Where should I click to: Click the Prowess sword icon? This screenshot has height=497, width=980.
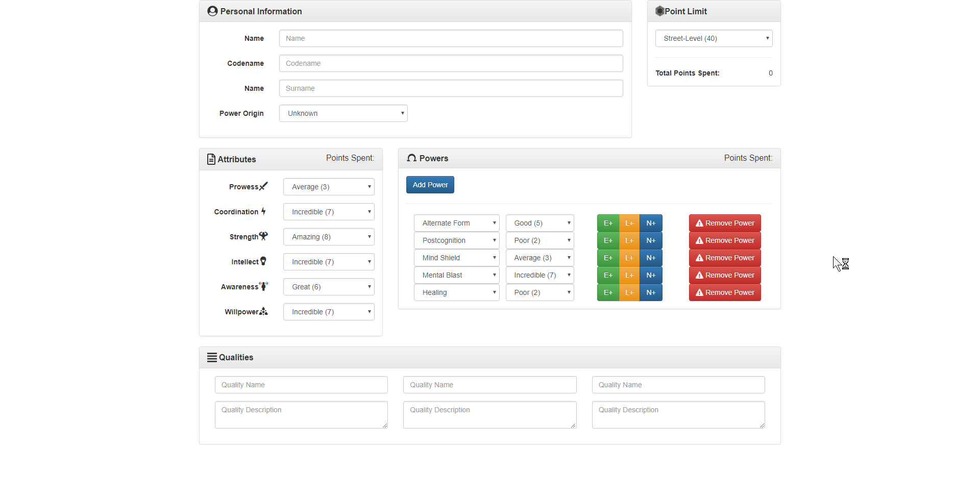point(263,186)
